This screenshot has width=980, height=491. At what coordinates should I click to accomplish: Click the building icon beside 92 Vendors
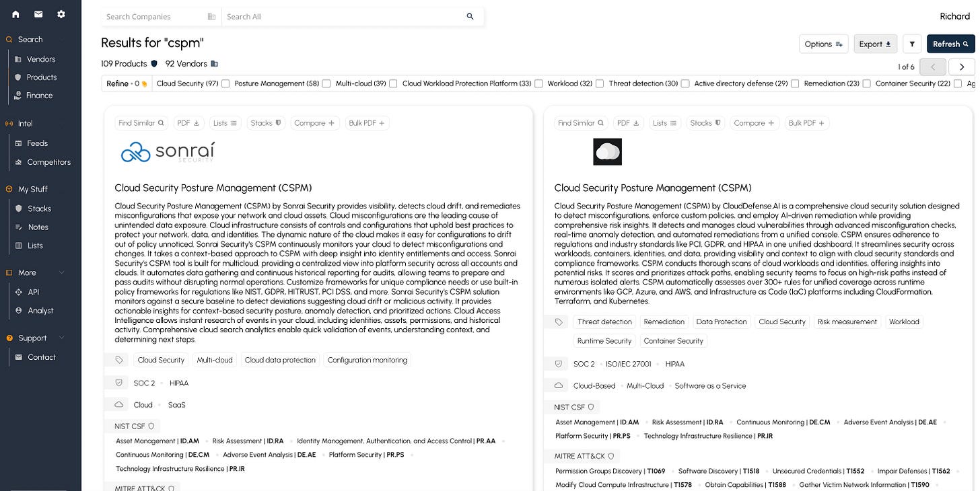(x=214, y=64)
